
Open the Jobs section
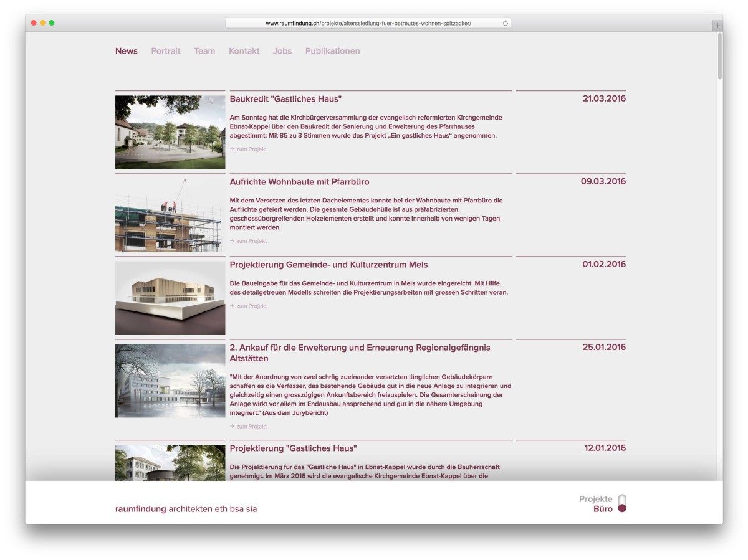click(282, 51)
